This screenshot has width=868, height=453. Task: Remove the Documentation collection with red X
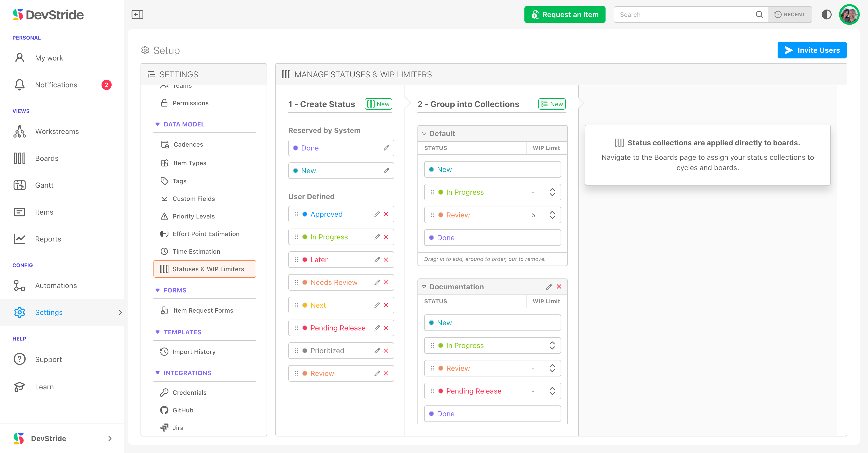click(x=559, y=287)
